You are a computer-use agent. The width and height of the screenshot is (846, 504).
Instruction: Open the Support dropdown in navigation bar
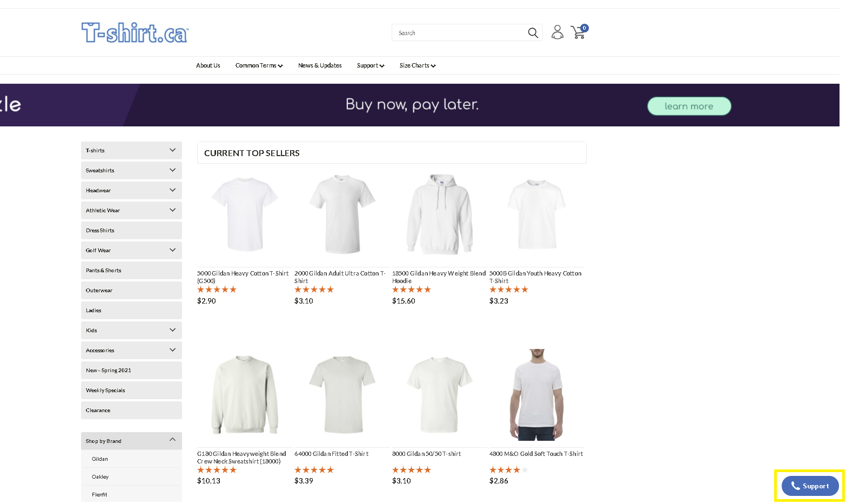pos(371,65)
